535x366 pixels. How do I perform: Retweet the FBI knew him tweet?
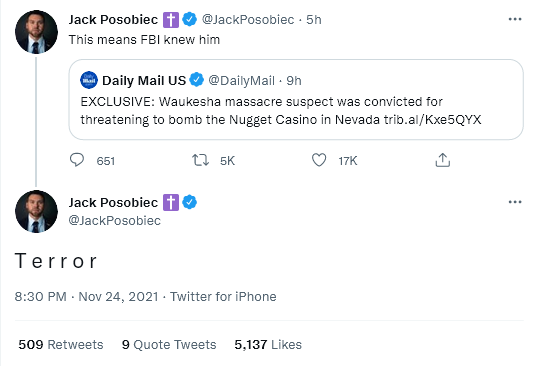[x=200, y=160]
